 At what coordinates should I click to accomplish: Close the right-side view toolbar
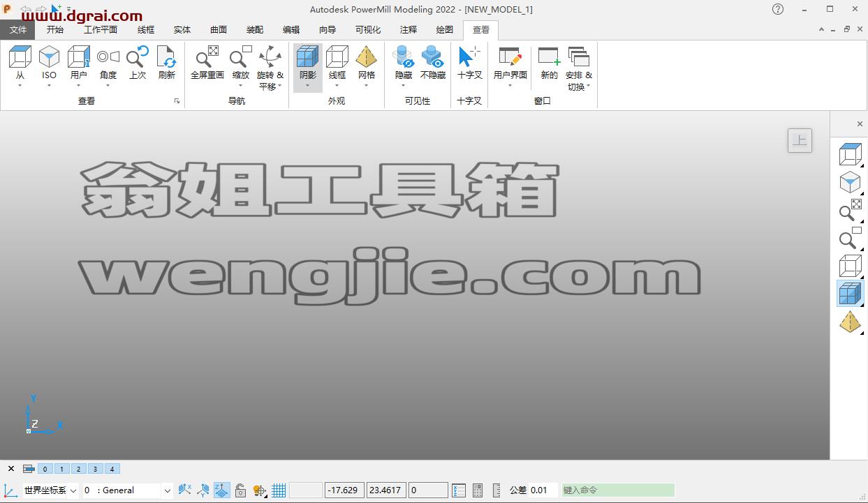(x=860, y=124)
